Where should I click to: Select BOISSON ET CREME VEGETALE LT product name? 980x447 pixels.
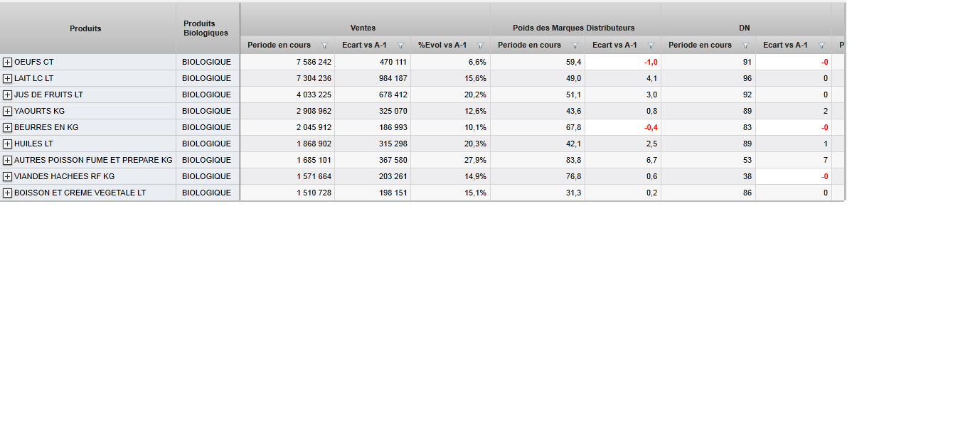[x=80, y=193]
